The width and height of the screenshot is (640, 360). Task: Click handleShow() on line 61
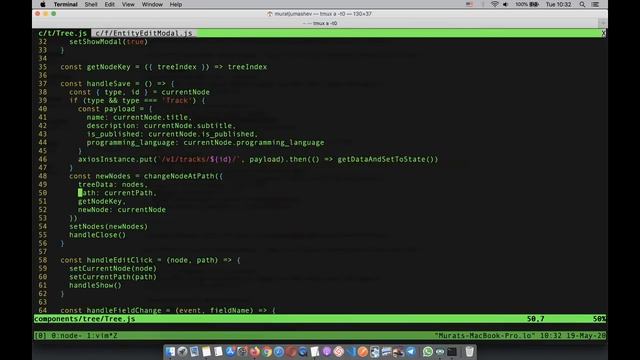coord(95,285)
